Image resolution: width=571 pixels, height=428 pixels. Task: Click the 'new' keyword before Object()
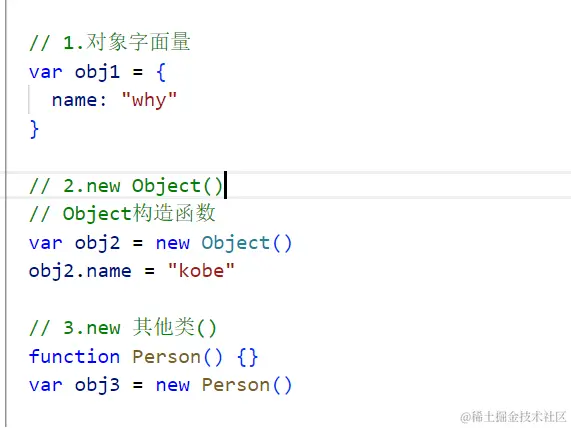point(173,243)
